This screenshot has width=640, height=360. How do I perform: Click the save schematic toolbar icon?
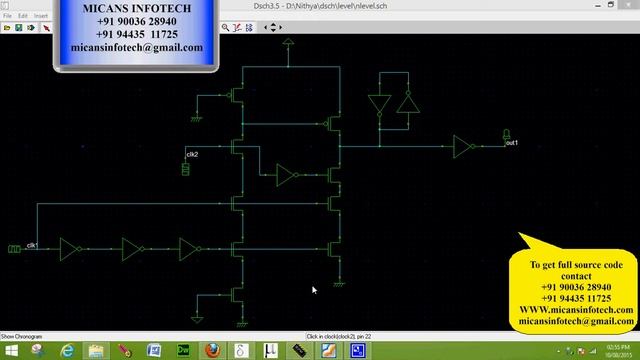pyautogui.click(x=19, y=28)
